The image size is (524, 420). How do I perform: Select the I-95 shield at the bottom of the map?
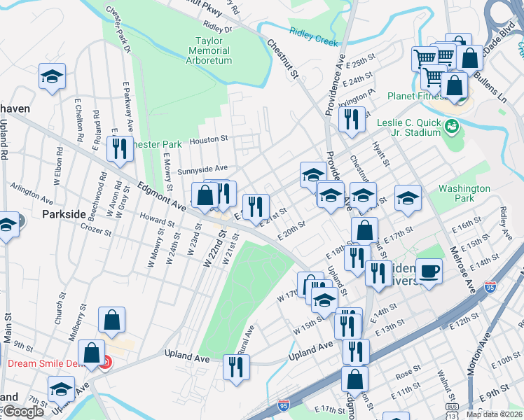283,405
